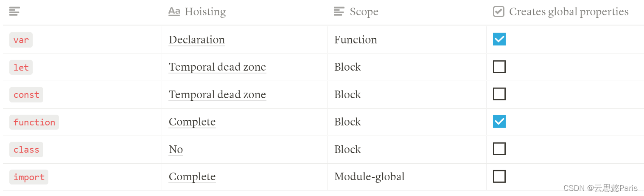The width and height of the screenshot is (644, 196).
Task: Click the checkbox icon in the global properties header
Action: coord(498,11)
